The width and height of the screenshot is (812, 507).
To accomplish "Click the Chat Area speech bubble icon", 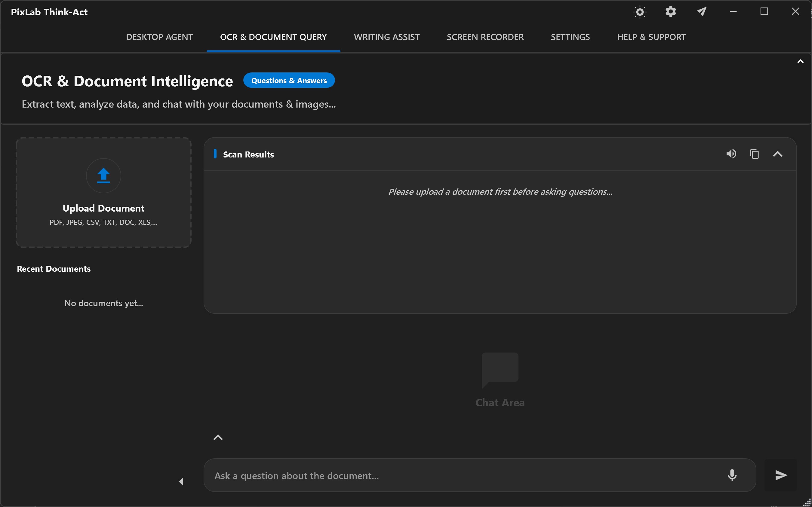I will tap(500, 370).
